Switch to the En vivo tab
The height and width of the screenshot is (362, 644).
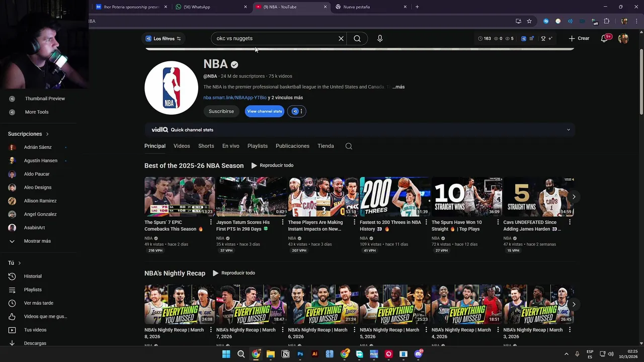coord(231,146)
